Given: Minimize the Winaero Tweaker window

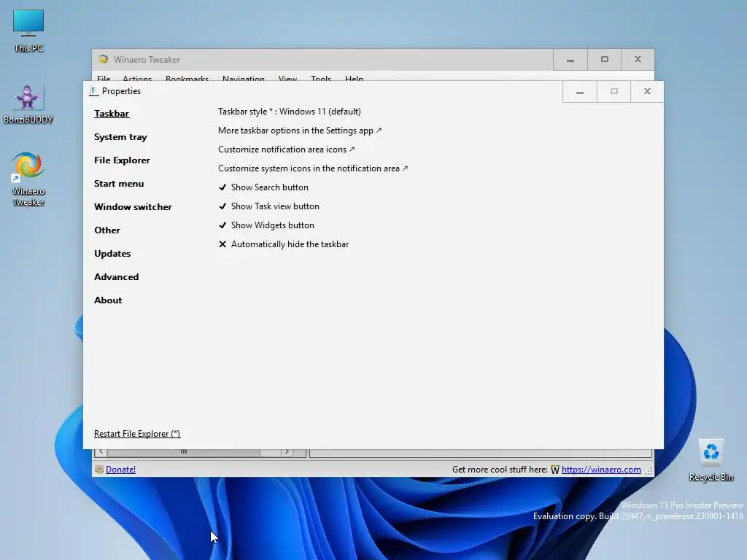Looking at the screenshot, I should pos(570,60).
